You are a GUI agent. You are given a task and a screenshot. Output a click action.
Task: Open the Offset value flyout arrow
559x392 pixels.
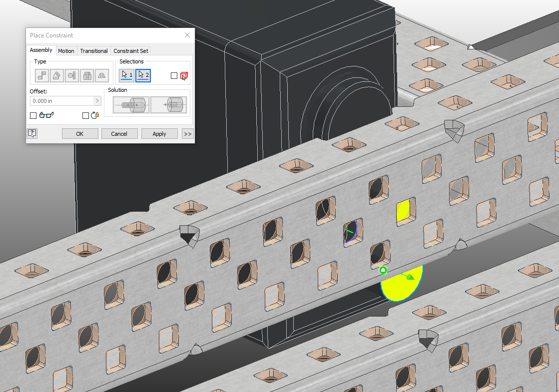(x=97, y=101)
